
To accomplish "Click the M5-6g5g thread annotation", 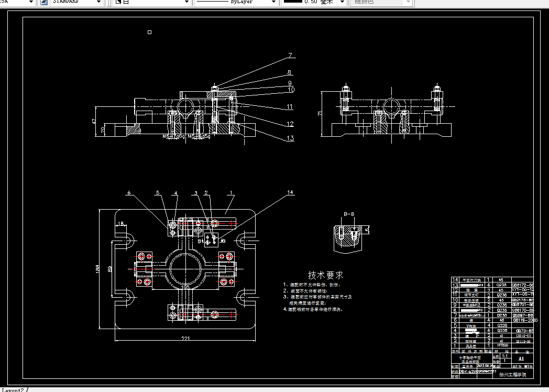I will coord(199,136).
